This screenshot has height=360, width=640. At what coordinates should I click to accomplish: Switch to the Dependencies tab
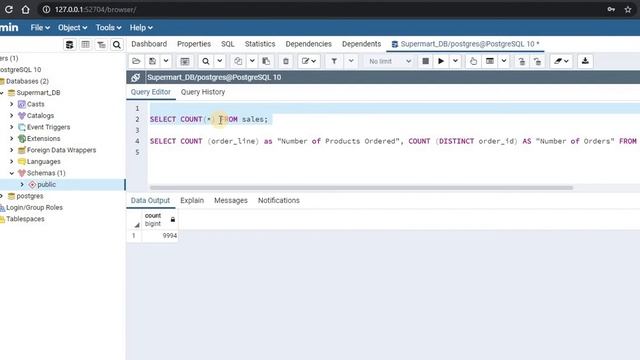(x=309, y=44)
